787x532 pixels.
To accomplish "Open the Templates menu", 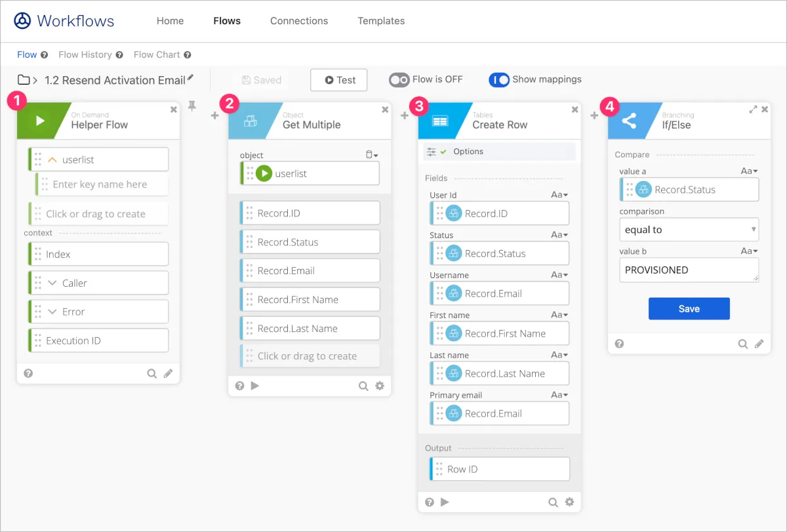I will 381,21.
